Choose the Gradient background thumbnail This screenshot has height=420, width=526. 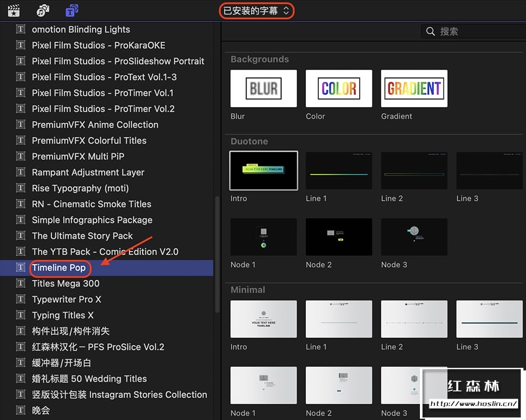(x=414, y=89)
